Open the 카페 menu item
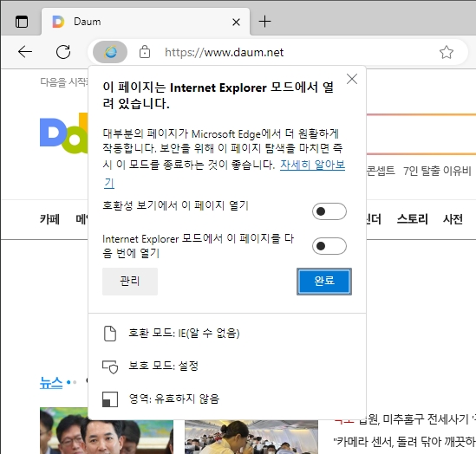Screen dimensions: 476x454 point(49,219)
